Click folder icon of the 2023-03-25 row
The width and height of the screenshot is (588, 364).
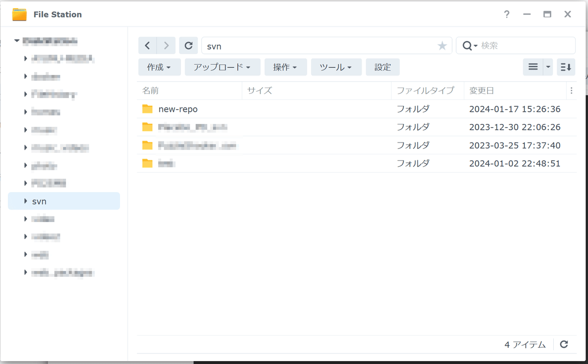(147, 145)
